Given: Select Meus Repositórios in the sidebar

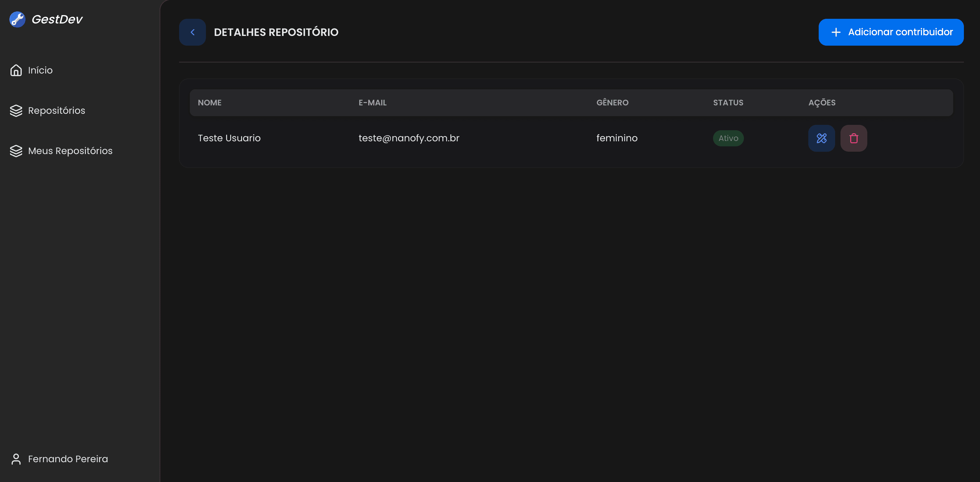Looking at the screenshot, I should point(70,151).
